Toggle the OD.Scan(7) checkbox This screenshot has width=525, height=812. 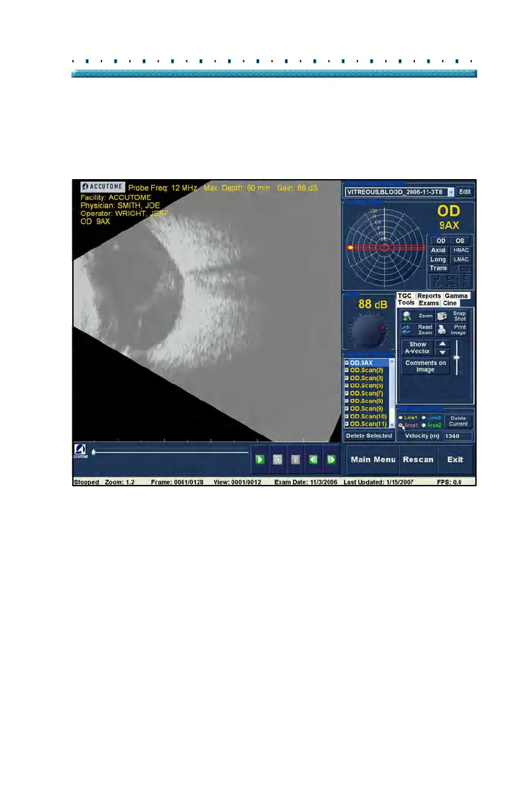pyautogui.click(x=347, y=393)
